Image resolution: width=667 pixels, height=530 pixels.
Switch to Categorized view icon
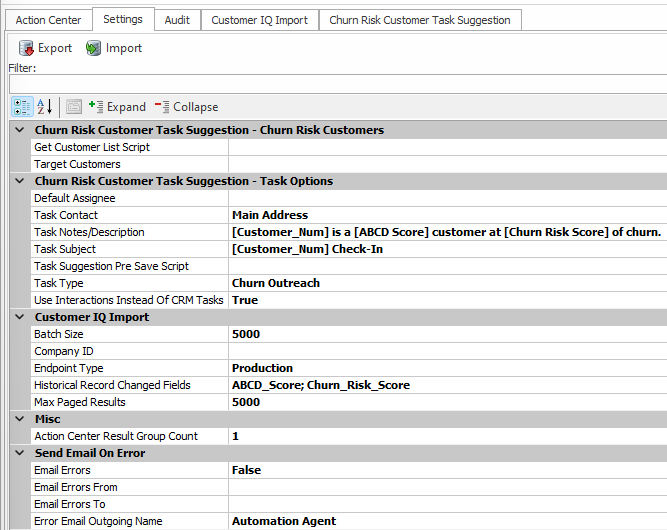coord(22,107)
